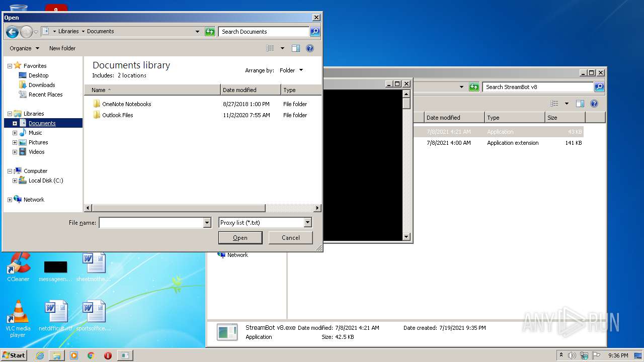Viewport: 644px width, 362px height.
Task: Open VLC media player desktop shortcut
Action: pos(18,319)
